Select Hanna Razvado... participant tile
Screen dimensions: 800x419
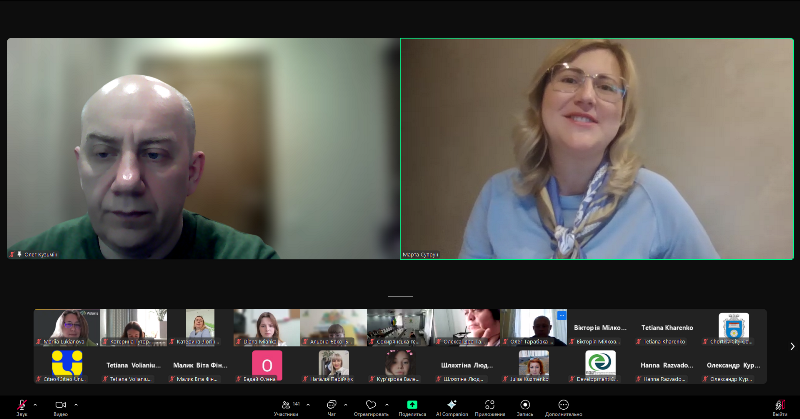coord(667,365)
